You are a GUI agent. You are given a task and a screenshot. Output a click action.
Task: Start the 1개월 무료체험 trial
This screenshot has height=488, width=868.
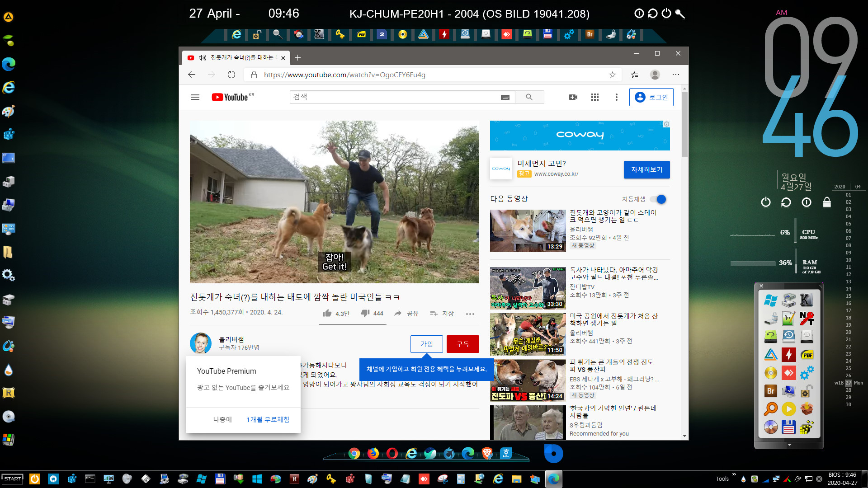click(x=268, y=419)
